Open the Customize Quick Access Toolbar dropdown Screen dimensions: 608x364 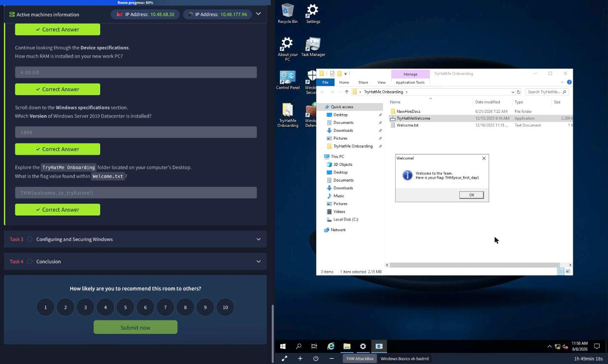coord(346,73)
